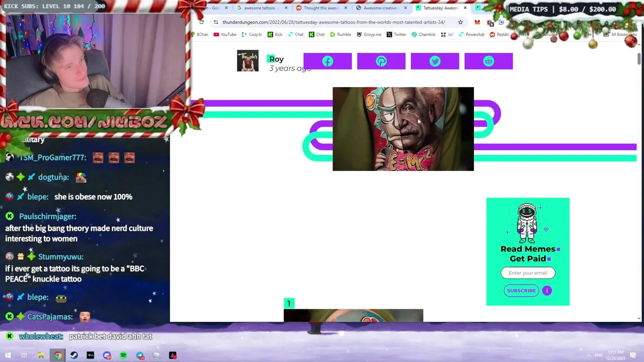Share the post on Pinterest
This screenshot has width=644, height=362.
click(x=381, y=61)
